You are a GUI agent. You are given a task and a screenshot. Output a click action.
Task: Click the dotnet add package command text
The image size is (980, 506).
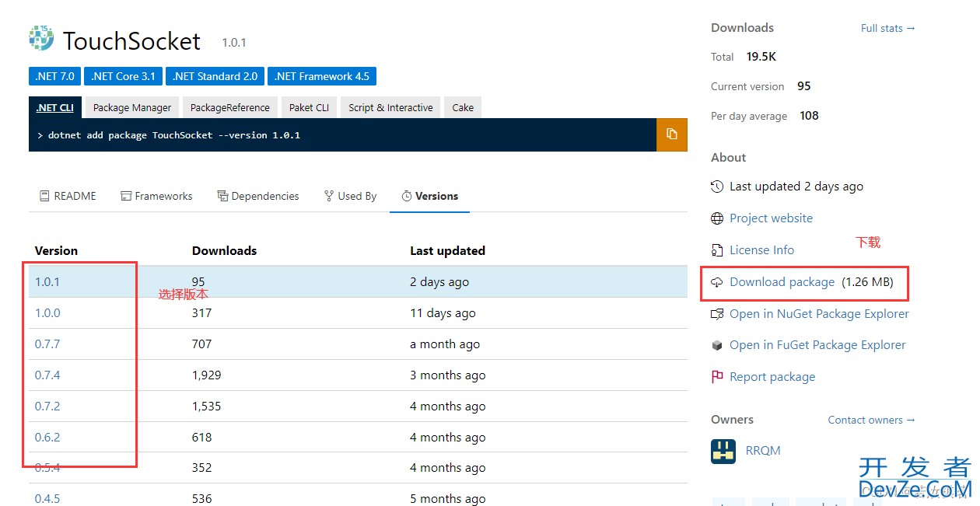click(x=174, y=135)
